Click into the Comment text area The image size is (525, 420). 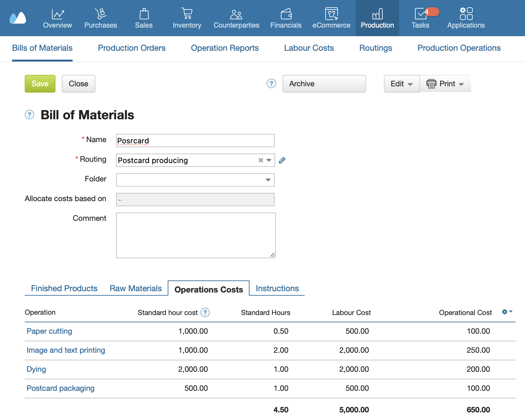pyautogui.click(x=196, y=235)
